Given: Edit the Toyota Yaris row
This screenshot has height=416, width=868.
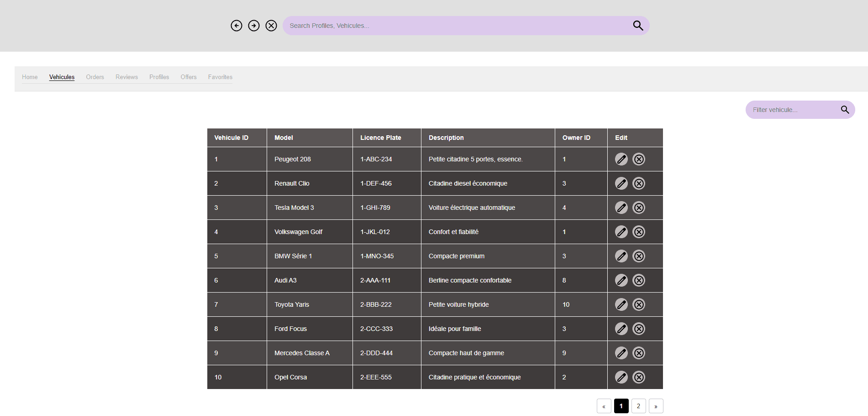Looking at the screenshot, I should [x=621, y=304].
